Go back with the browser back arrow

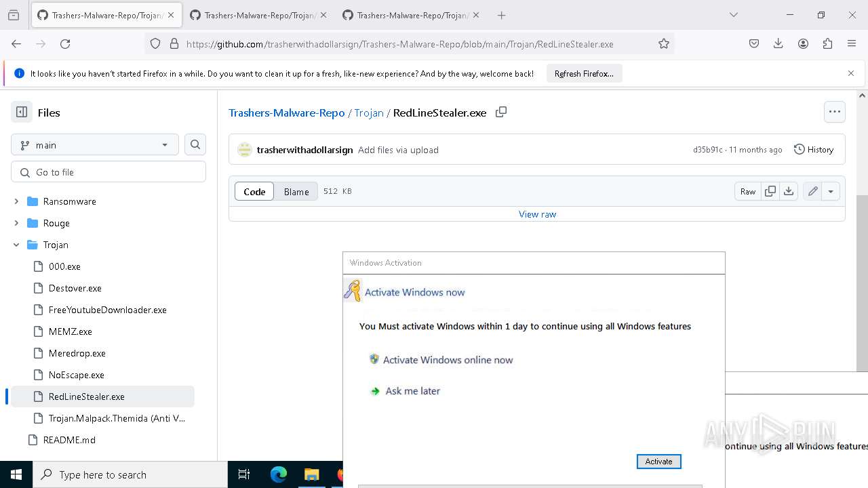(x=16, y=43)
